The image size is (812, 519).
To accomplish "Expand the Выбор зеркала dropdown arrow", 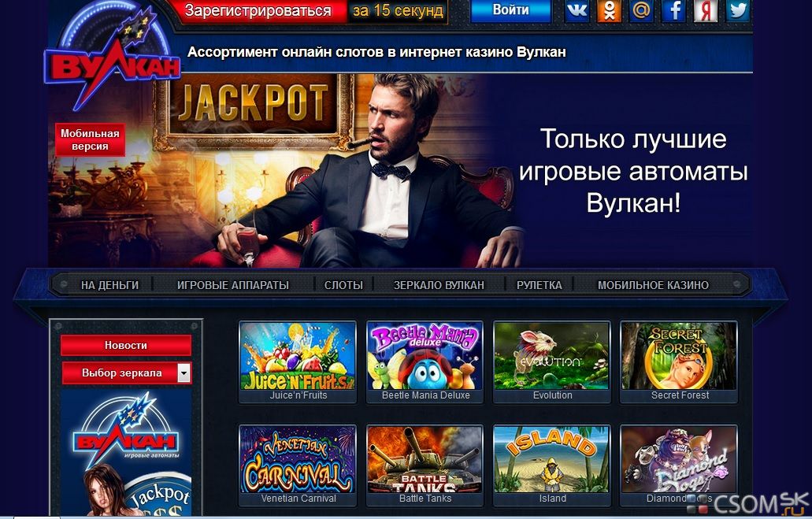I will [x=184, y=373].
